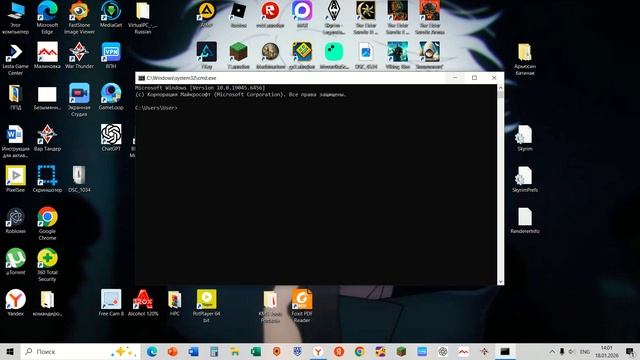640x360 pixels.
Task: Click the volume tray icon
Action: tap(571, 351)
